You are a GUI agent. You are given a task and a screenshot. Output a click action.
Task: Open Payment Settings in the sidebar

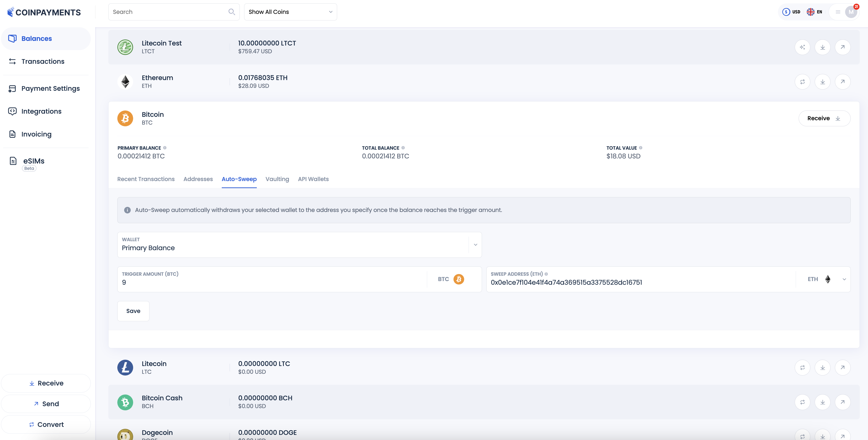(51, 89)
